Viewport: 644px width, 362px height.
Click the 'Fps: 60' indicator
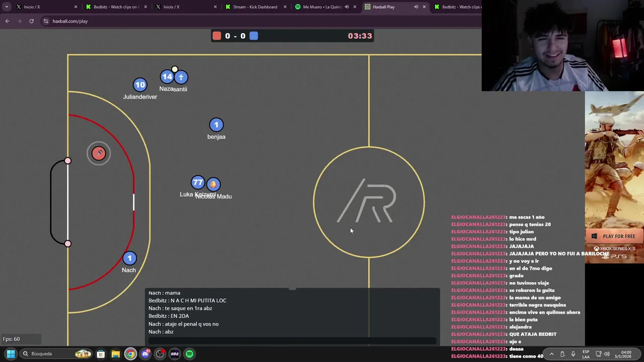11,339
